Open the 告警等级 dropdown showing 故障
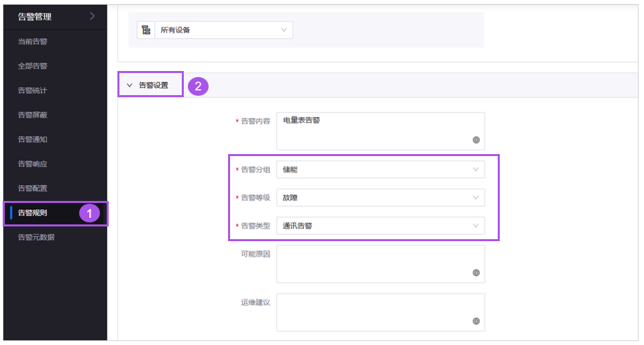Viewport: 644px width, 345px height. (380, 198)
